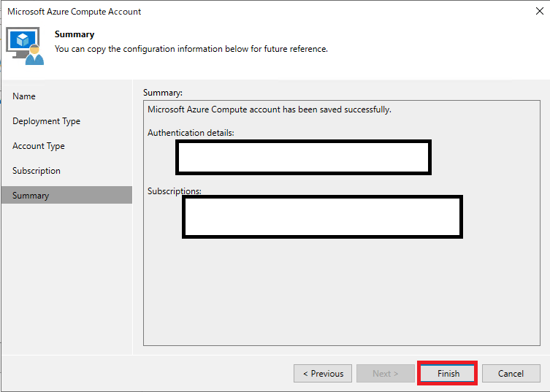Click the bold Summary heading
Image resolution: width=550 pixels, height=392 pixels.
[x=75, y=34]
